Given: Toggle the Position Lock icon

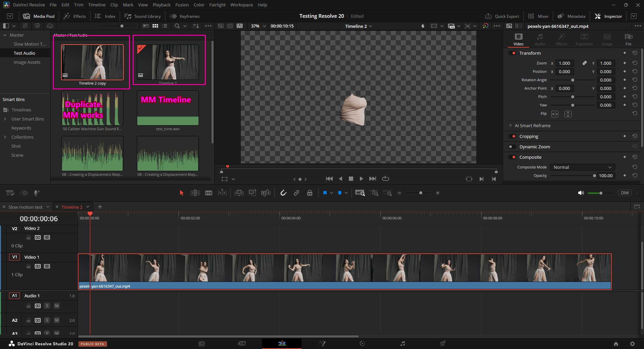Looking at the screenshot, I should point(310,193).
